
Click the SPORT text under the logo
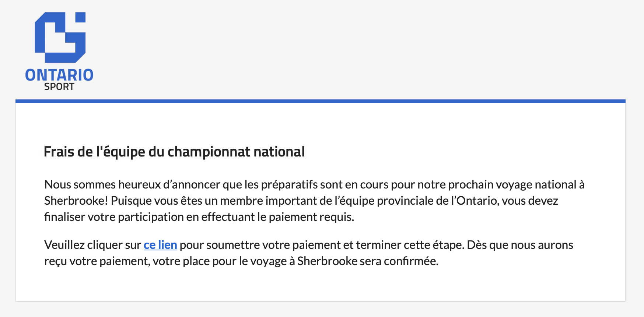(59, 87)
